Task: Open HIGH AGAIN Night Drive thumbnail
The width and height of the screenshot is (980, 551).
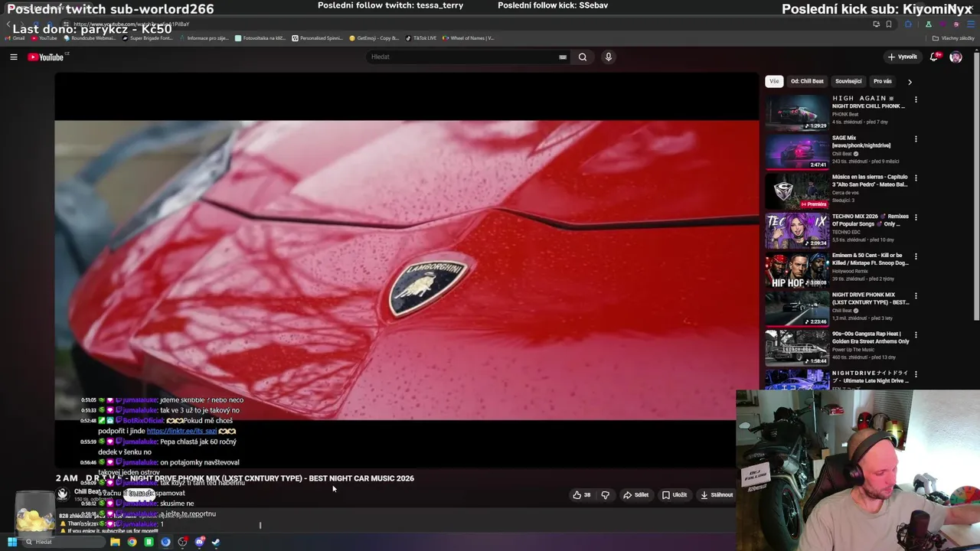Action: (x=797, y=112)
